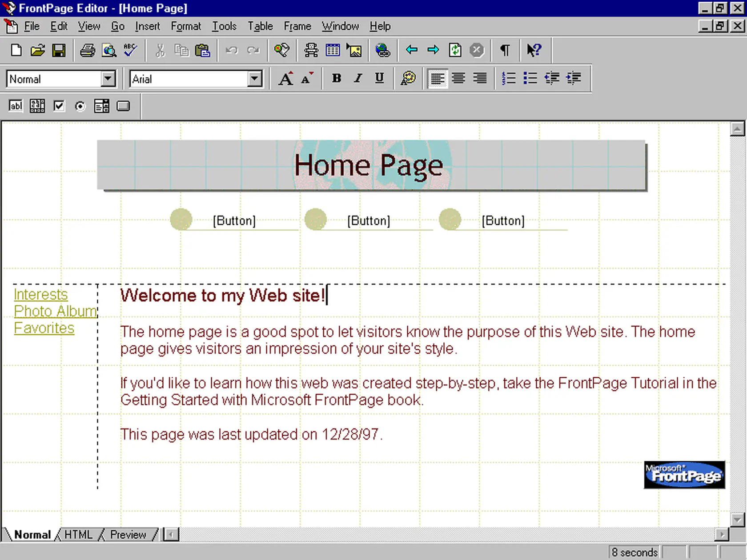The image size is (747, 560).
Task: Click the Interests link
Action: (x=40, y=294)
